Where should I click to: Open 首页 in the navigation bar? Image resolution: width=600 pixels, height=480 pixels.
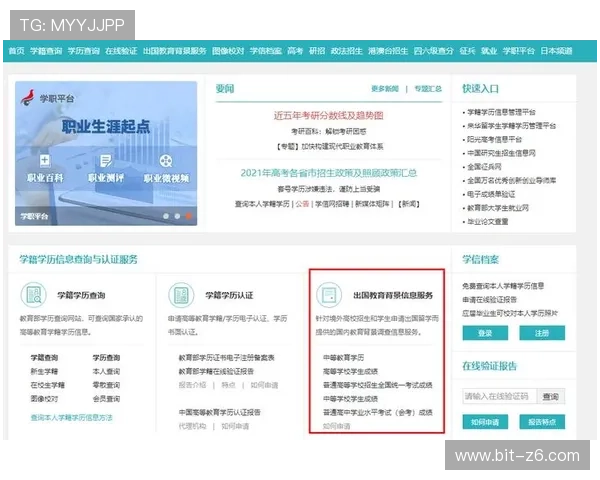click(16, 51)
